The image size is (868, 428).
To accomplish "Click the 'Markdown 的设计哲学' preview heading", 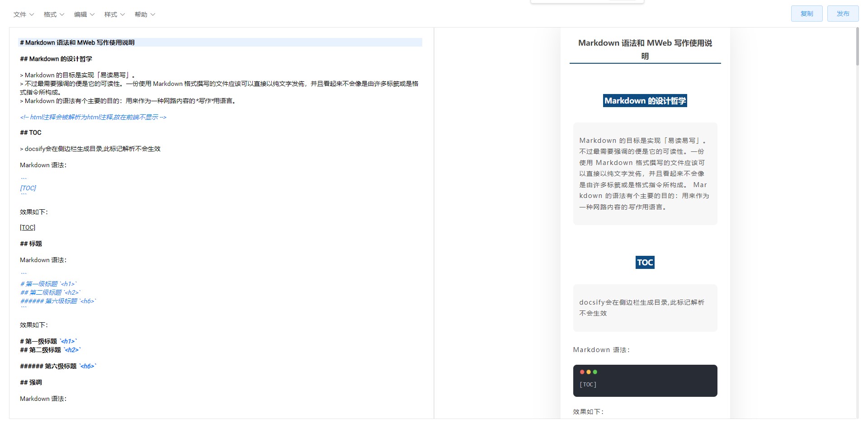I will point(645,101).
